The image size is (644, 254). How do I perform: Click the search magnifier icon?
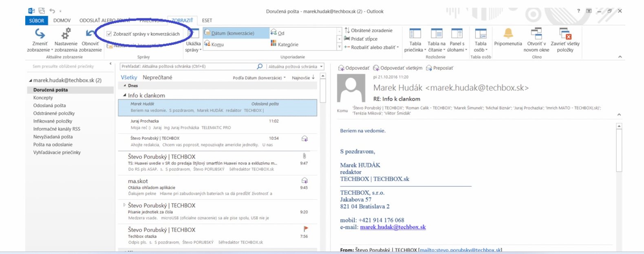click(x=260, y=66)
